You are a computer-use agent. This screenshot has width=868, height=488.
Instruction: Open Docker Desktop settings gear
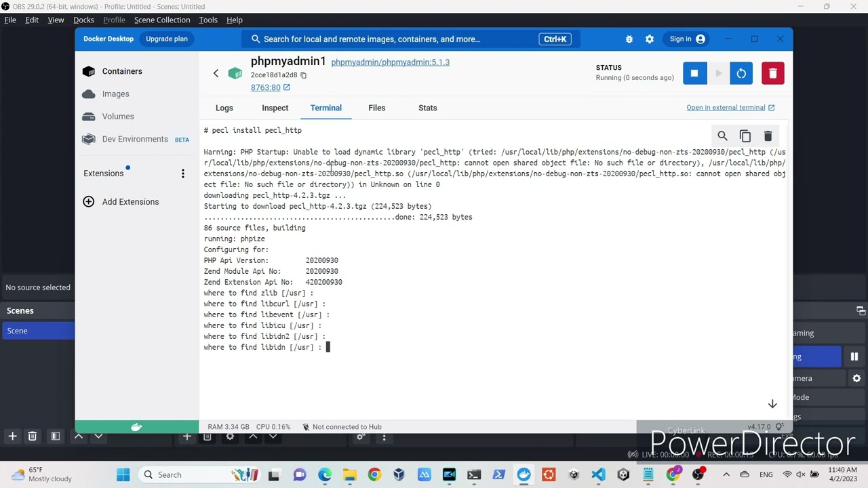tap(650, 39)
